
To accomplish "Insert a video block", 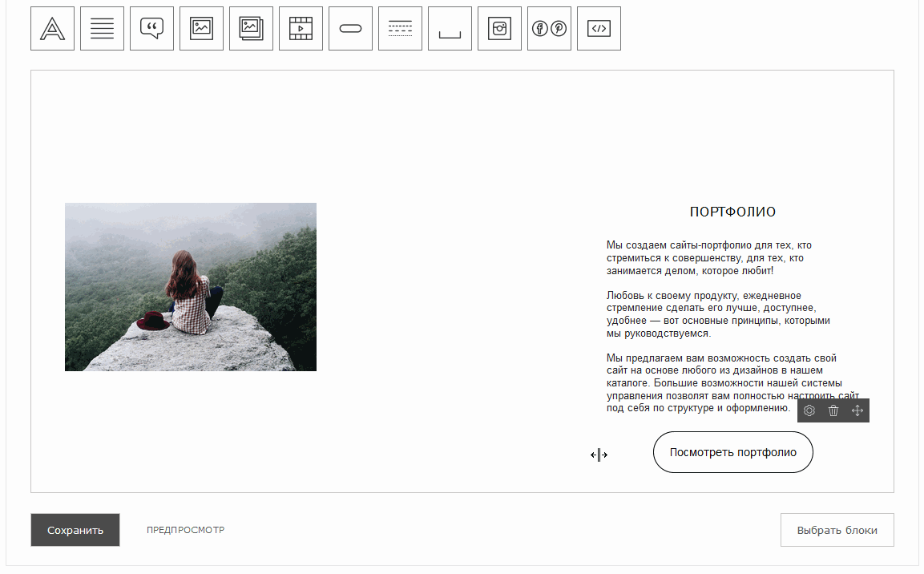I will pyautogui.click(x=301, y=29).
